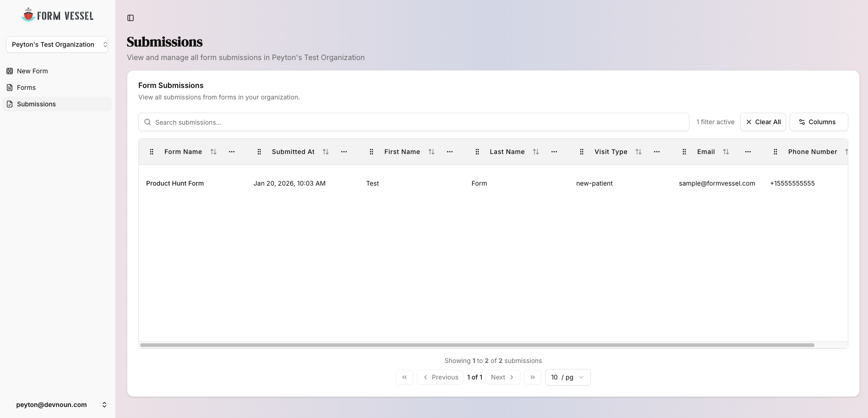Open Forms via its document icon
Image resolution: width=868 pixels, height=418 pixels.
(10, 88)
